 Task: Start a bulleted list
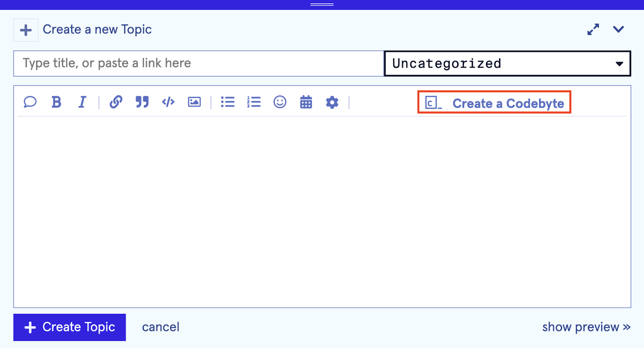(x=227, y=102)
